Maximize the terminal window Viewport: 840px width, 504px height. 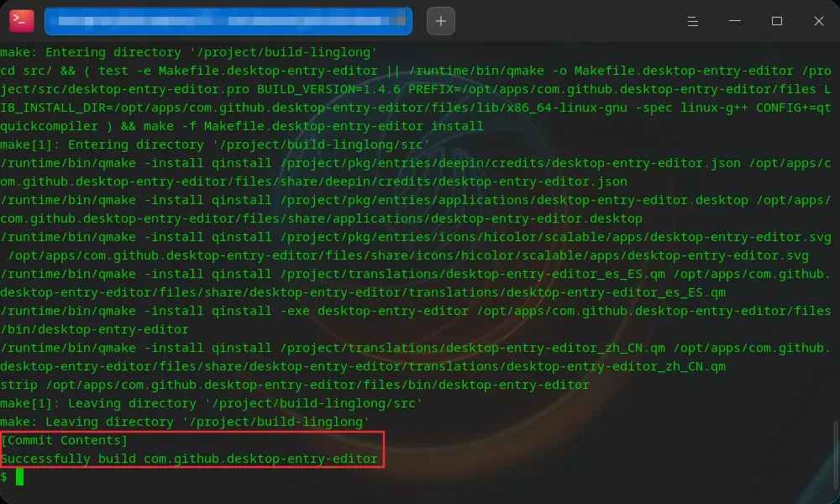tap(776, 21)
